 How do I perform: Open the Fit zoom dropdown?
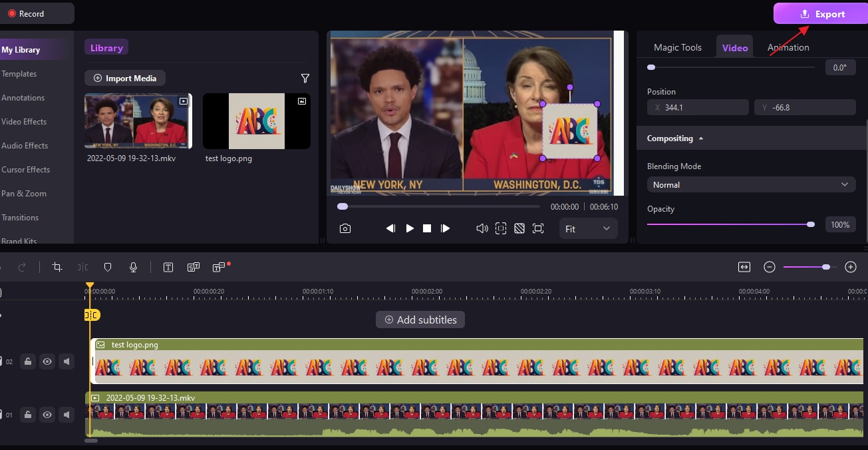tap(588, 228)
